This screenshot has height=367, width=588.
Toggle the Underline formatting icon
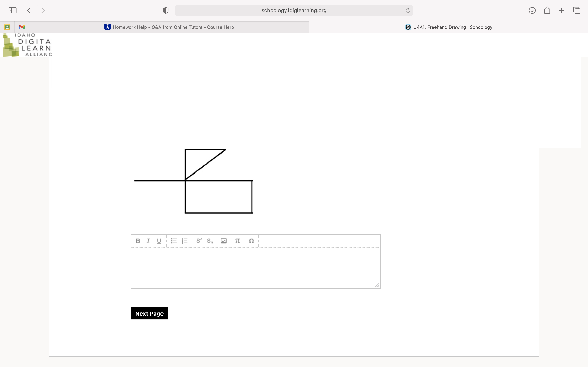(159, 241)
